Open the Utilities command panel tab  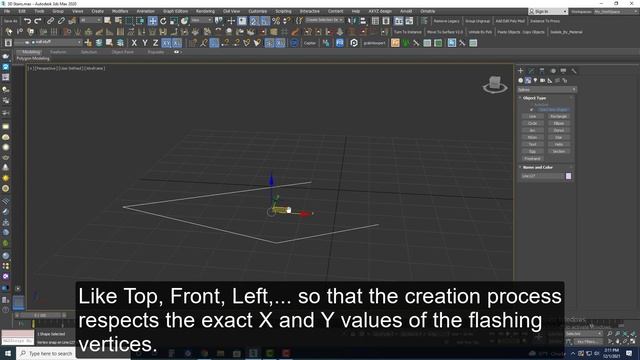[x=574, y=71]
